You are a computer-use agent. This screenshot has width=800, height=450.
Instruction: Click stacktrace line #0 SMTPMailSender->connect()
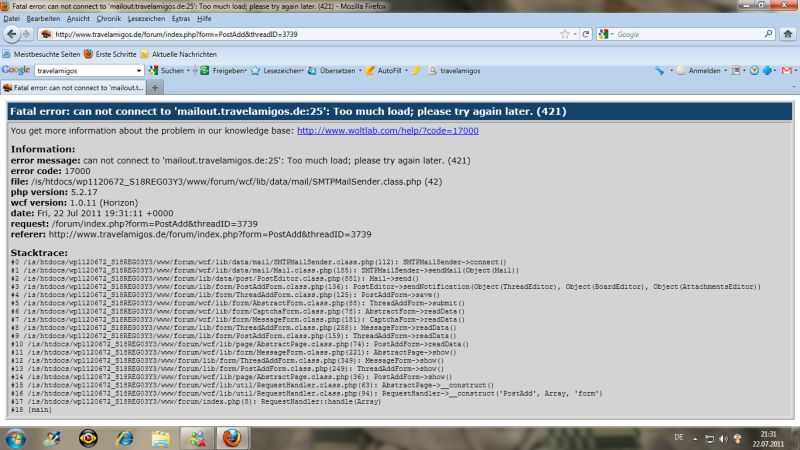[259, 262]
